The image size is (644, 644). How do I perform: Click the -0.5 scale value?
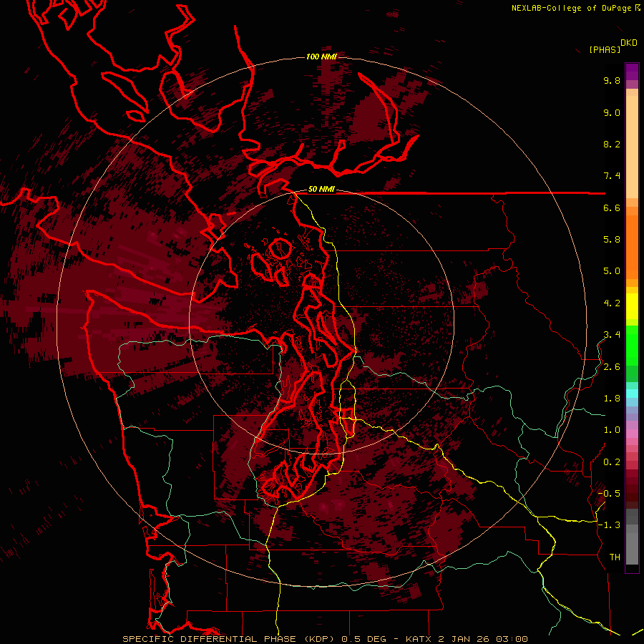609,494
